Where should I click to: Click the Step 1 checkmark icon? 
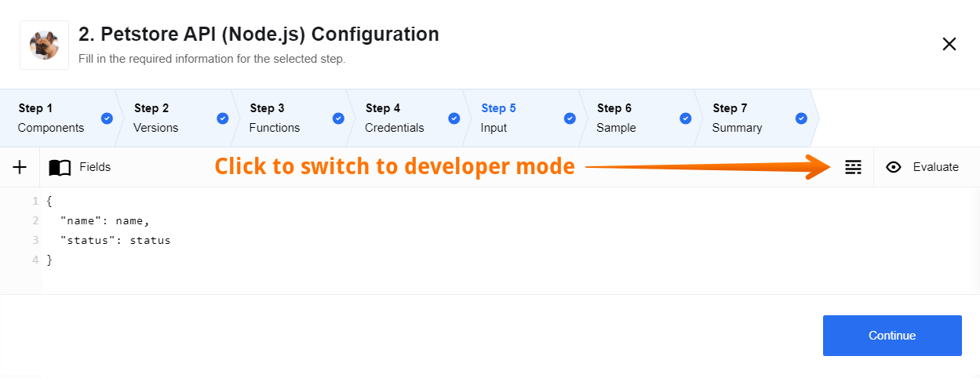click(107, 118)
